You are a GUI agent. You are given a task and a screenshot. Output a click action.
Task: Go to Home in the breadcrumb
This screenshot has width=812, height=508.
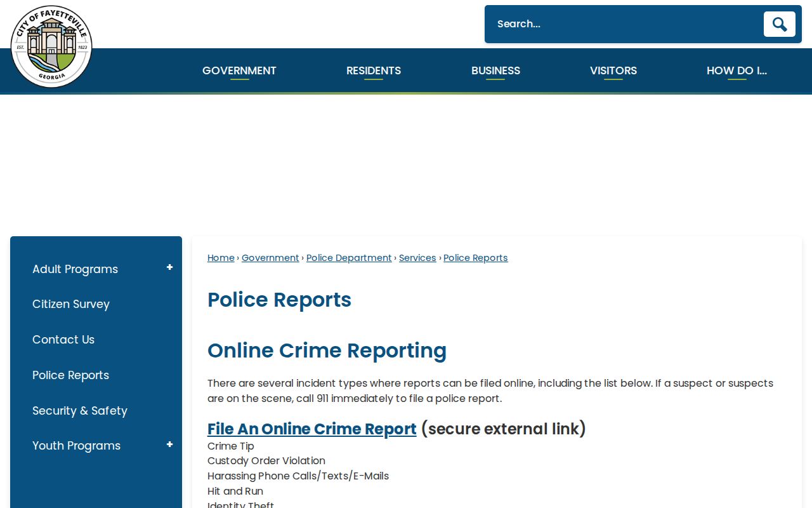coord(221,258)
